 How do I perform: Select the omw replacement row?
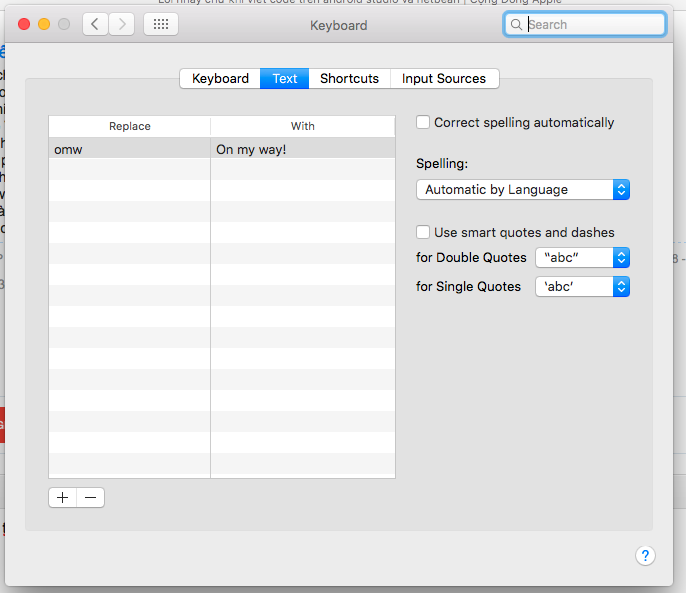(129, 149)
